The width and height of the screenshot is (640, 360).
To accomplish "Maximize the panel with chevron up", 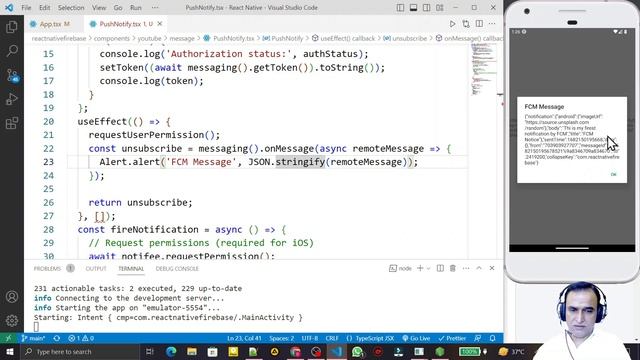I will click(x=479, y=268).
